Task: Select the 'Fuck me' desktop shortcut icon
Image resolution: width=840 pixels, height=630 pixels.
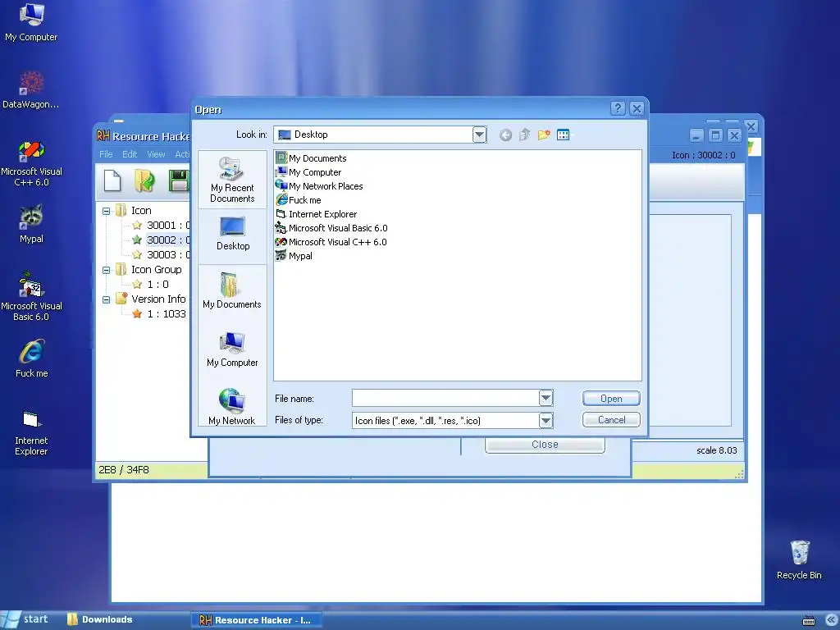Action: click(x=32, y=358)
